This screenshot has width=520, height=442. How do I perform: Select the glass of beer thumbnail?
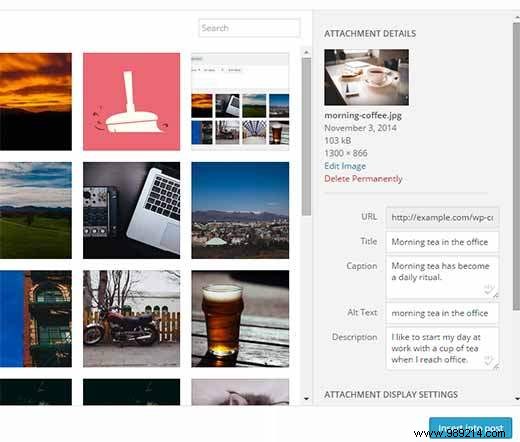240,319
